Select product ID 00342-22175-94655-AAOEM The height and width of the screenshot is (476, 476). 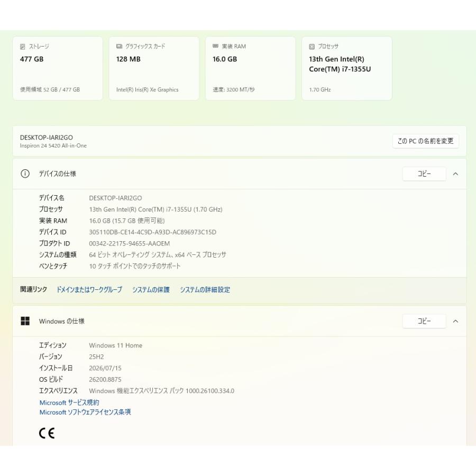(130, 243)
